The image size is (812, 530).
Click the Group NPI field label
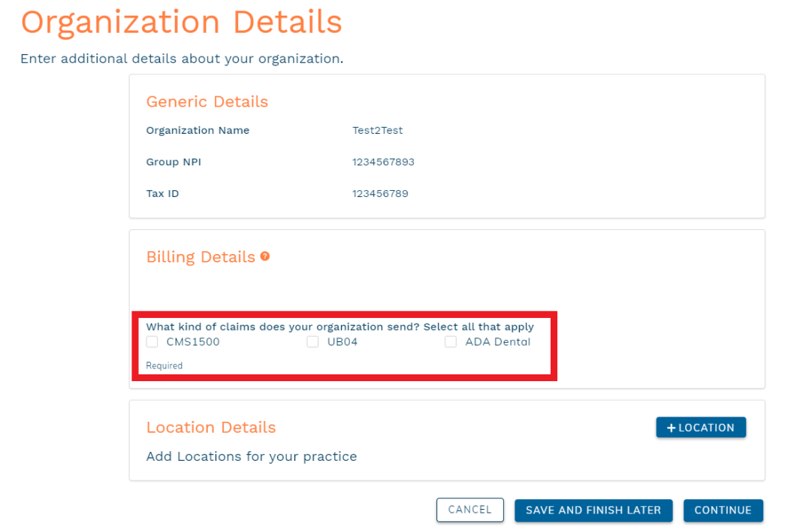tap(174, 162)
